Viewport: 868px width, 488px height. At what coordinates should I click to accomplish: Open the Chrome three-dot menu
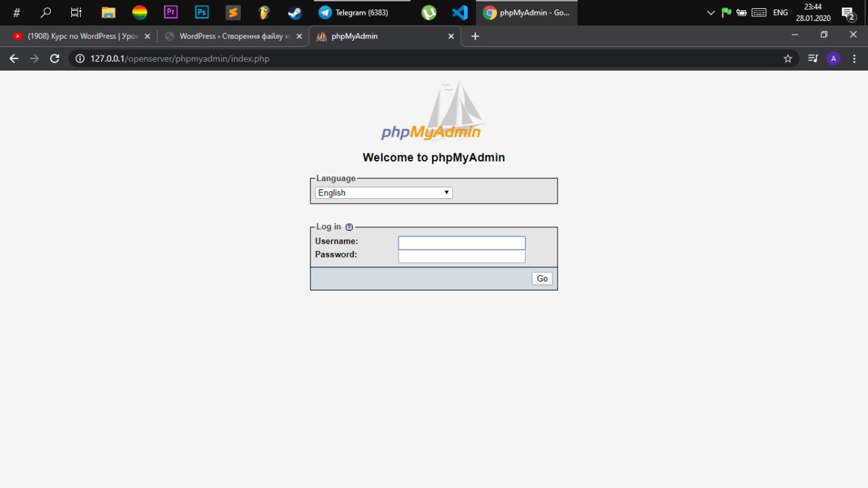point(854,59)
